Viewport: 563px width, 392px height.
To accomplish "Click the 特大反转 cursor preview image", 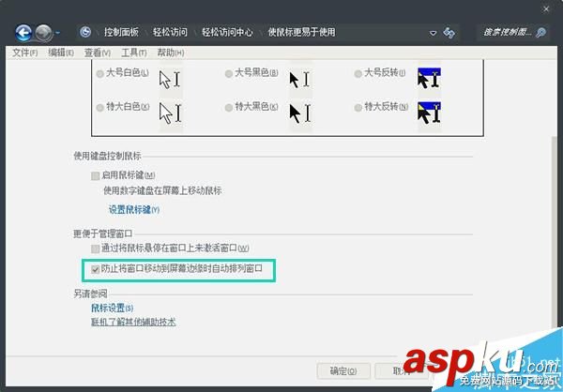I will coord(430,113).
